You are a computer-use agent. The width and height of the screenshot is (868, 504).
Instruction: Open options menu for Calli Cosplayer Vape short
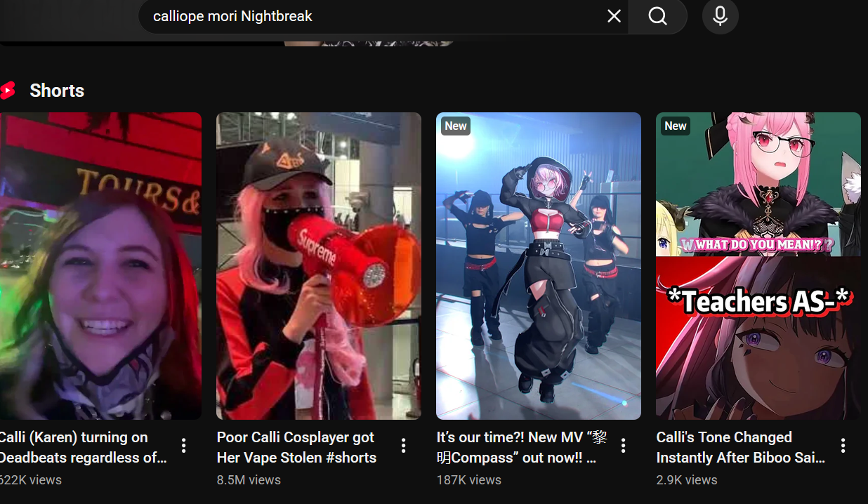pos(403,445)
